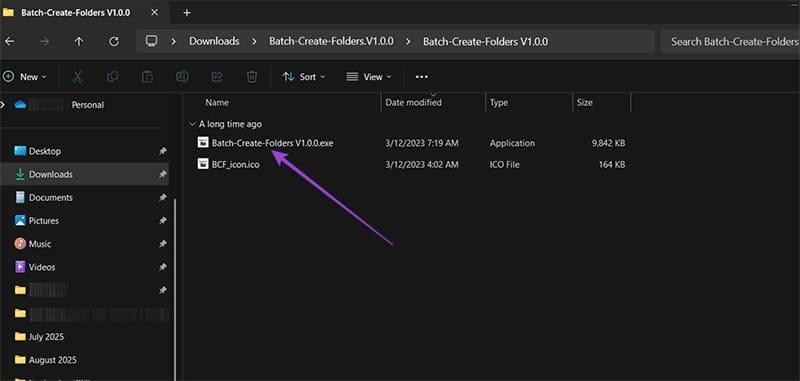
Task: Click the pin icon beside Videos
Action: tap(162, 267)
